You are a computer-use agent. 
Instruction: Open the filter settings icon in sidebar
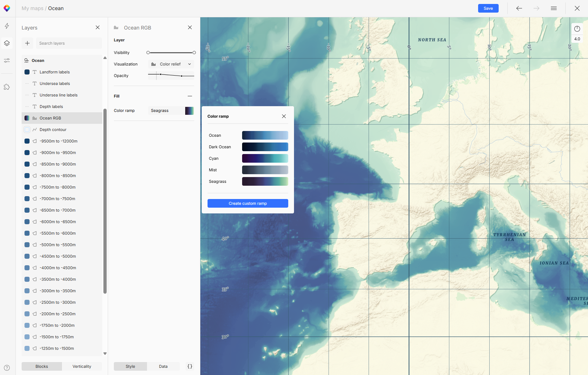7,60
